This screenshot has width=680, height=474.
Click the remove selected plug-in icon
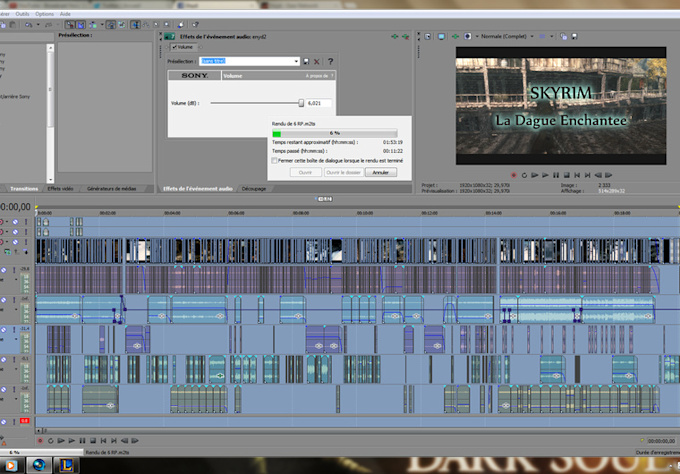coord(405,37)
